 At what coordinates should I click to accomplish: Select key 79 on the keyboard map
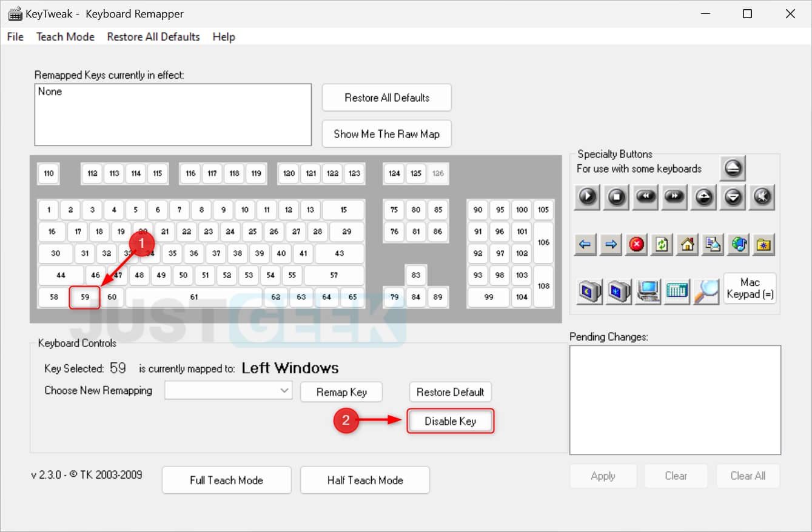pos(394,297)
